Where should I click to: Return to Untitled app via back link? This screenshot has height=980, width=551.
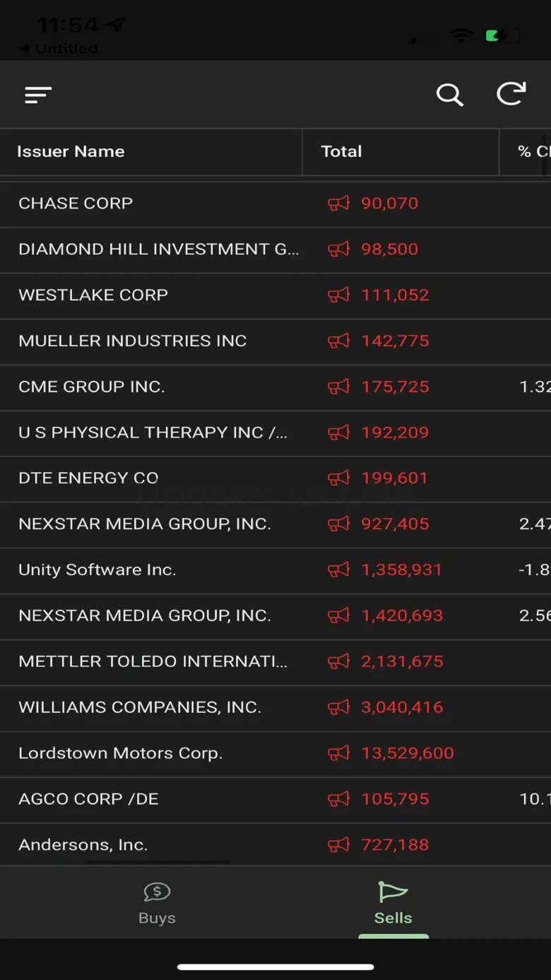[58, 49]
